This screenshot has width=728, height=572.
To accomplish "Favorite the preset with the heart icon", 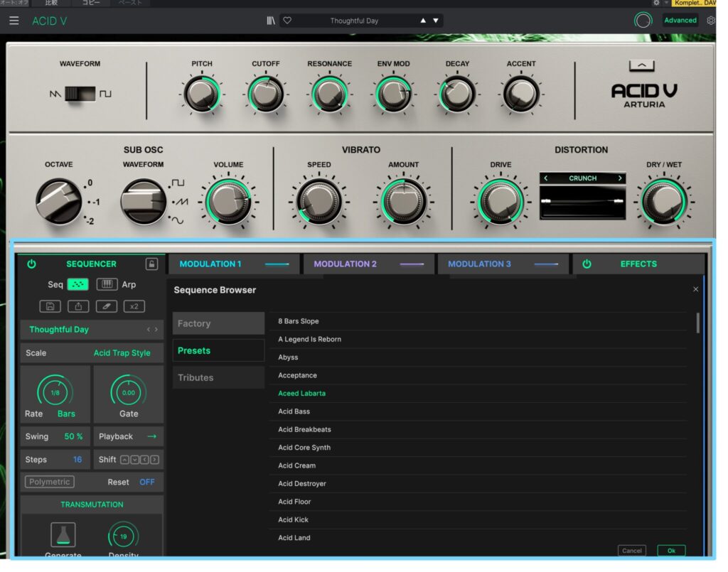I will coord(287,21).
